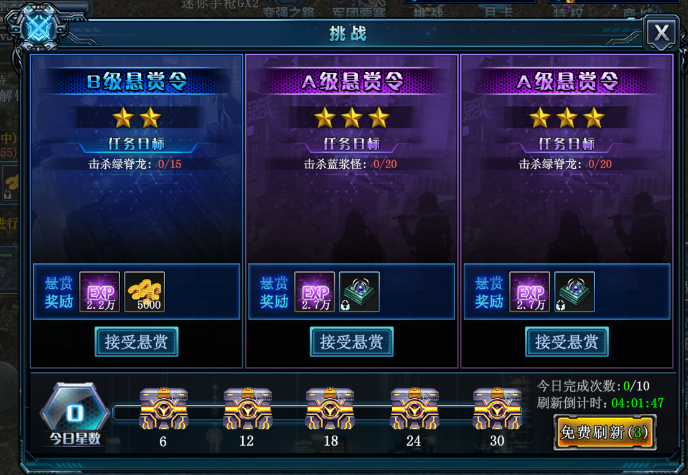Click the 5000 gold coins reward icon
Viewport: 688px width, 475px height.
point(145,292)
